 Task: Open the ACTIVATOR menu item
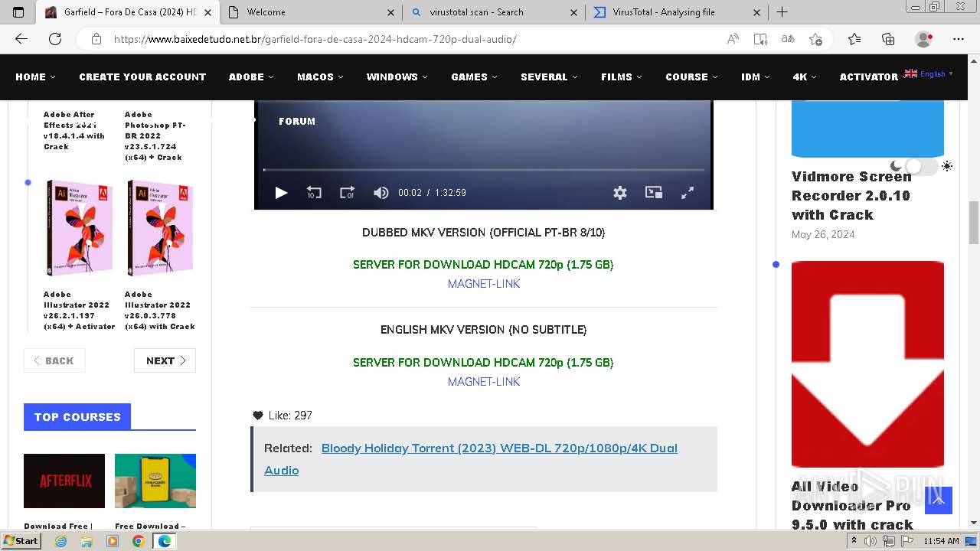click(869, 77)
